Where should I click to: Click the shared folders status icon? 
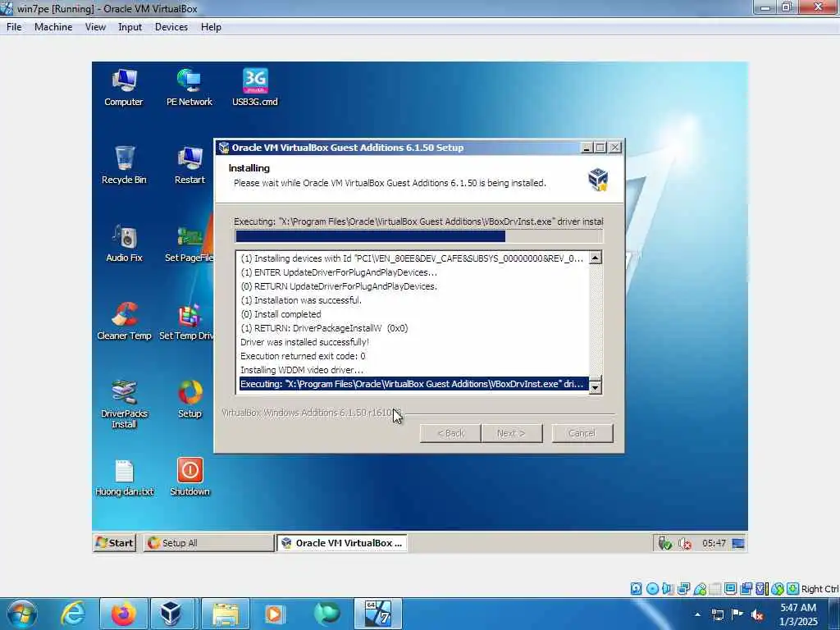click(x=715, y=589)
